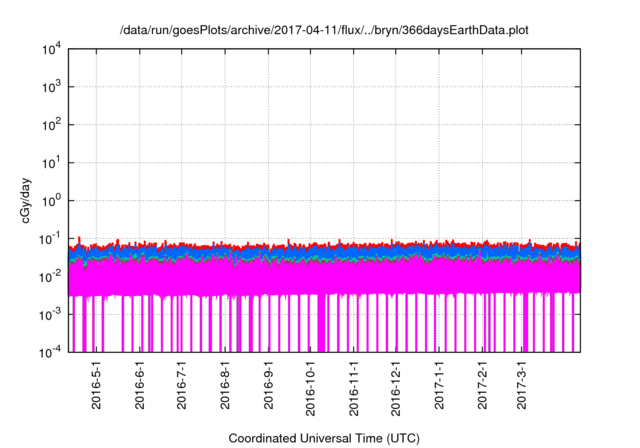Screen dimensions: 640x448
Task: Click the 10^2 y-axis tick label
Action: [52, 125]
